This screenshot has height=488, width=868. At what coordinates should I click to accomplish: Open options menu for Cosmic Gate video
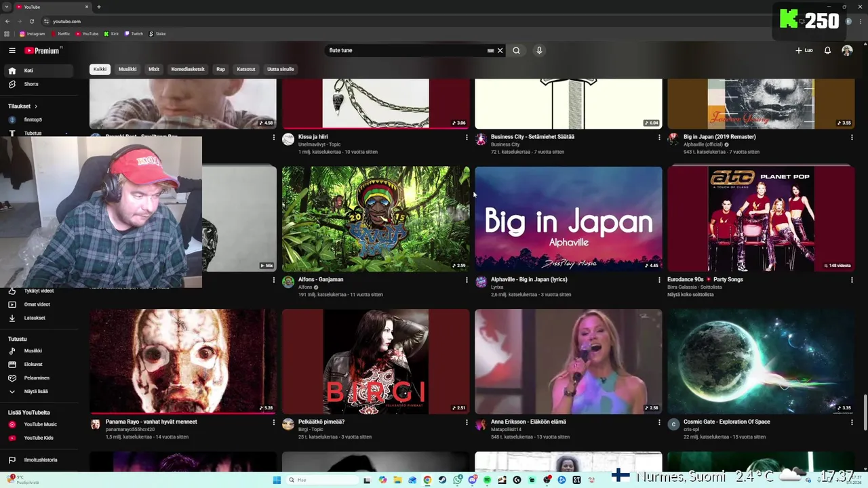[x=852, y=422]
